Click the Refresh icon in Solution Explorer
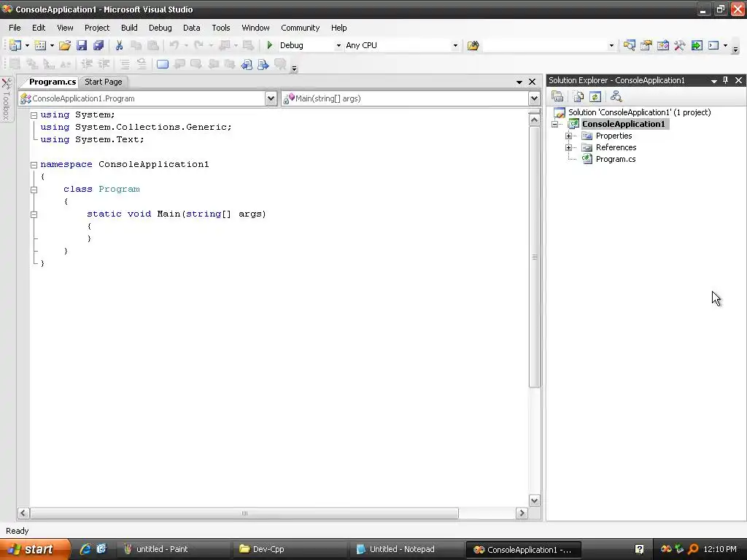The height and width of the screenshot is (560, 747). point(595,97)
